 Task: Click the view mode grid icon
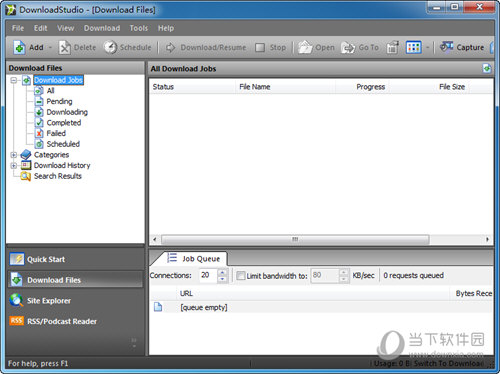click(414, 48)
